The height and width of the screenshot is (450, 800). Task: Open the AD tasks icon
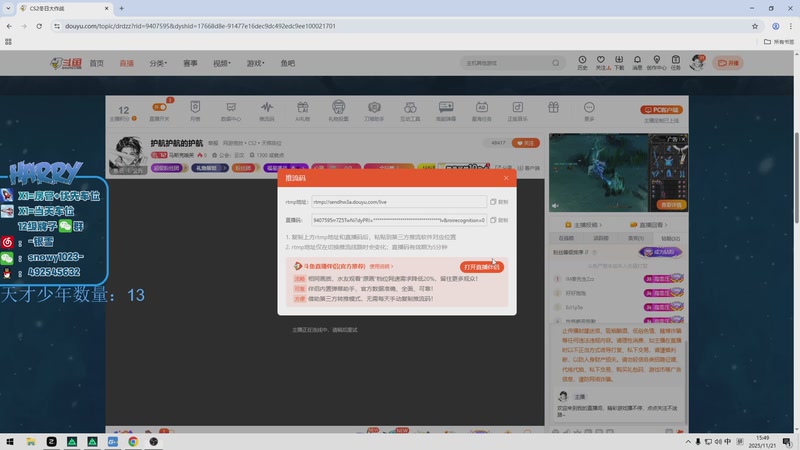point(482,111)
